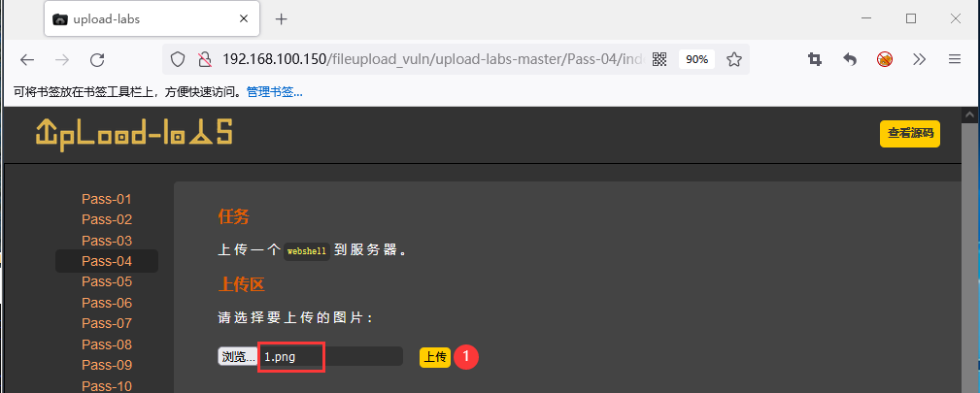Click the 查看源码 button
This screenshot has height=393, width=980.
tap(910, 134)
